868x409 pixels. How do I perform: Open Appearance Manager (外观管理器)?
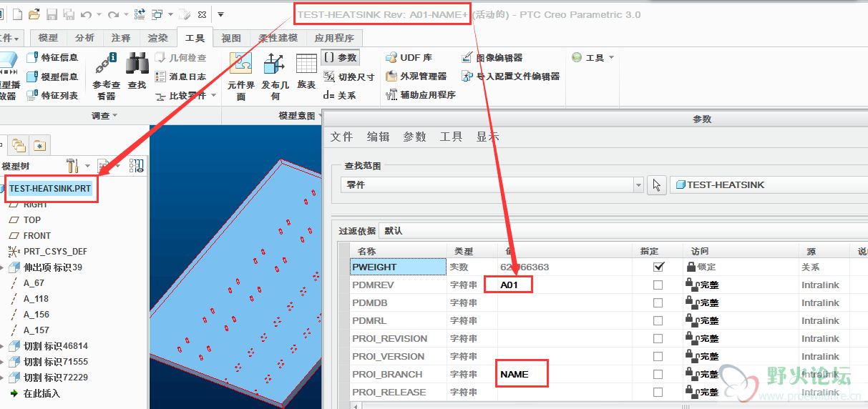coord(416,76)
